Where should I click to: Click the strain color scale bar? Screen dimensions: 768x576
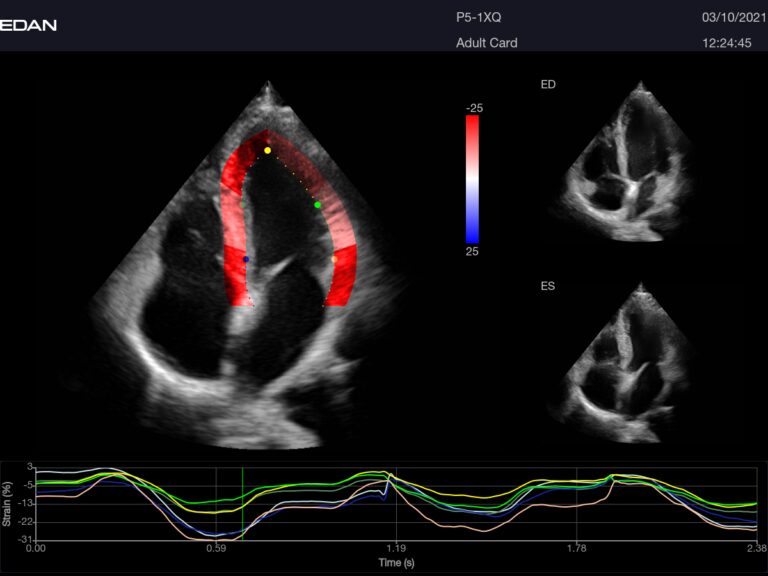click(472, 179)
